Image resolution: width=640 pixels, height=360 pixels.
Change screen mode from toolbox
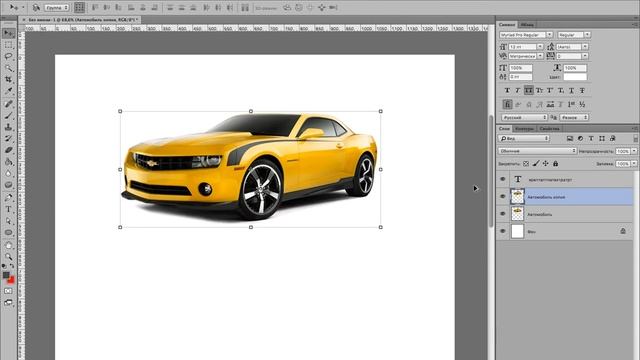[9, 302]
